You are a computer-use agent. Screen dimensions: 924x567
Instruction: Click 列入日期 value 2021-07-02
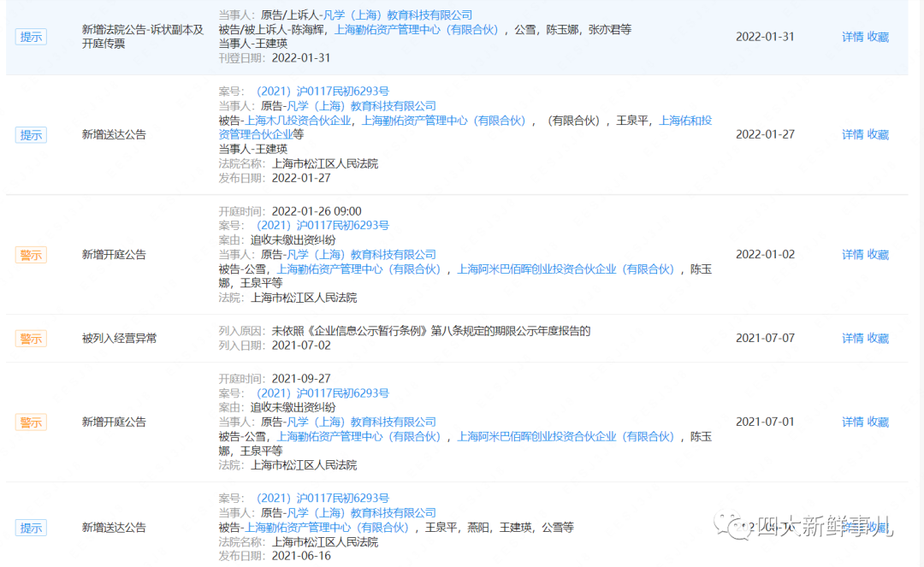click(x=301, y=346)
